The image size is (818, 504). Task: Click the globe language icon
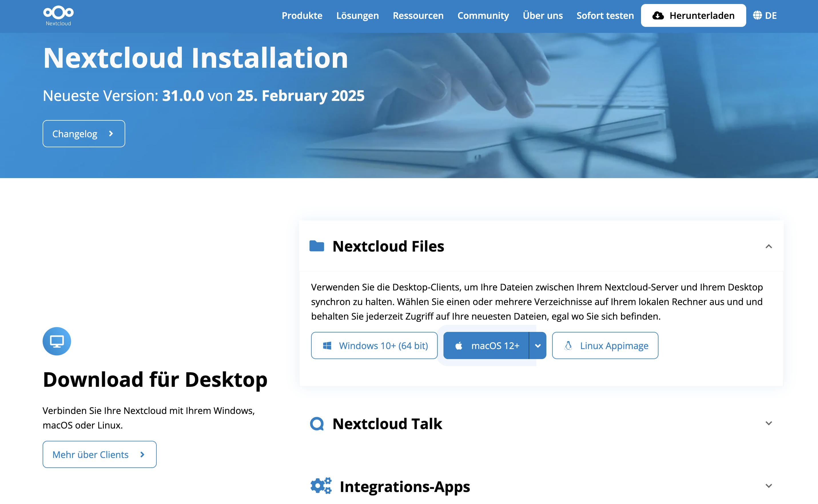pos(757,15)
